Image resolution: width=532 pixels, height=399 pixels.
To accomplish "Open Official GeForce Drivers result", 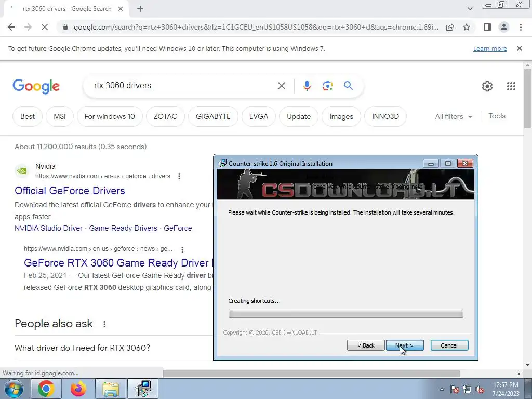I will (x=70, y=191).
